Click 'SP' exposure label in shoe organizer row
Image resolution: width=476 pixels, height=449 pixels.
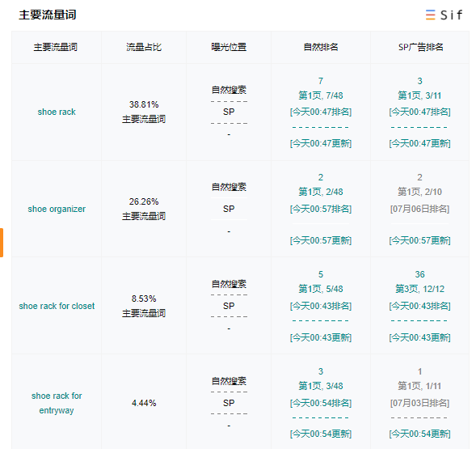click(x=229, y=209)
